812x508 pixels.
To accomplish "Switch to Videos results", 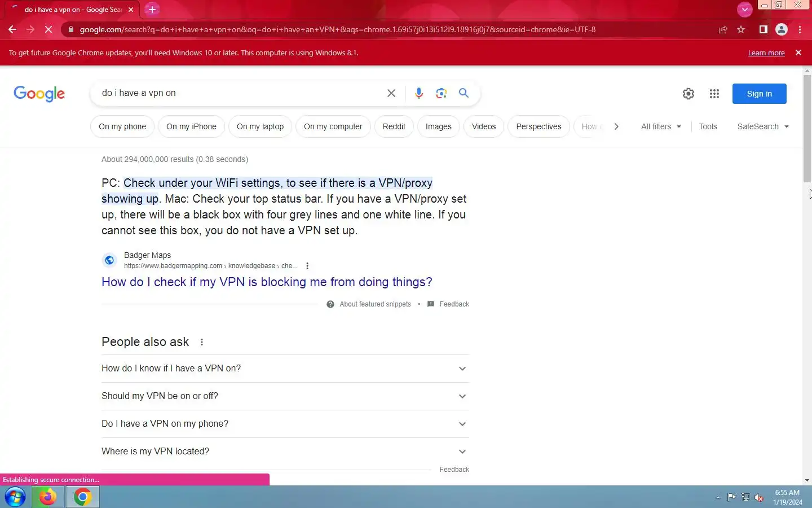I will click(484, 126).
